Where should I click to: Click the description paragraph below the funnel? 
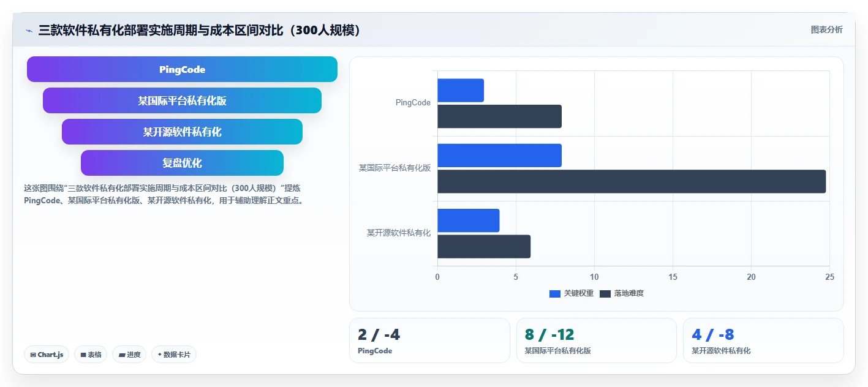pos(164,194)
